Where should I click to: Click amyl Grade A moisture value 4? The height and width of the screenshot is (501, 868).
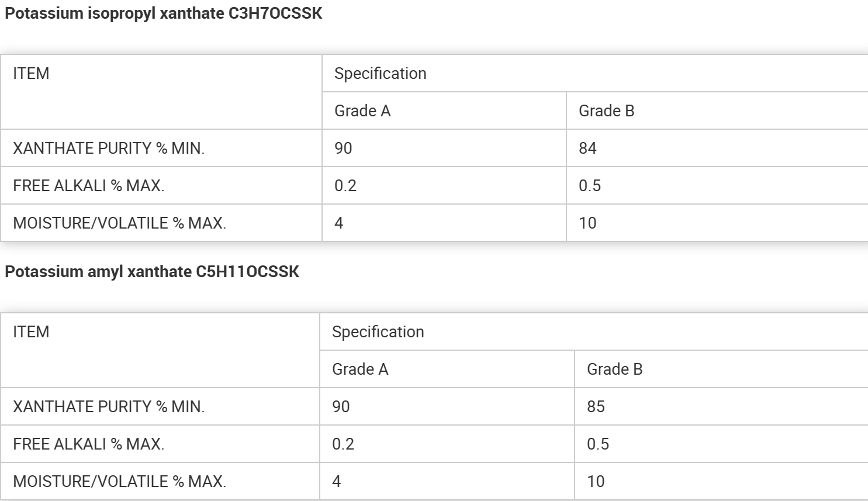pyautogui.click(x=336, y=482)
